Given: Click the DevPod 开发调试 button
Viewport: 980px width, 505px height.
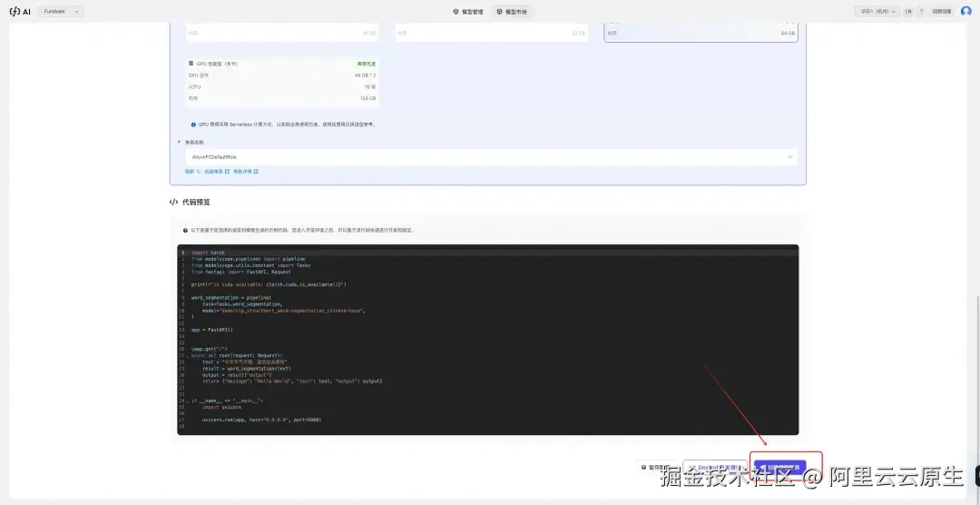Looking at the screenshot, I should coord(714,468).
